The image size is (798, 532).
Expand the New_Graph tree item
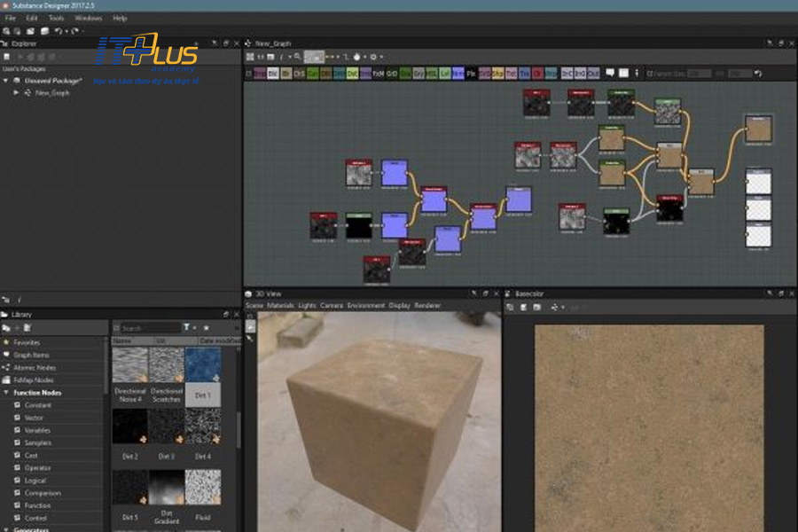click(x=17, y=92)
